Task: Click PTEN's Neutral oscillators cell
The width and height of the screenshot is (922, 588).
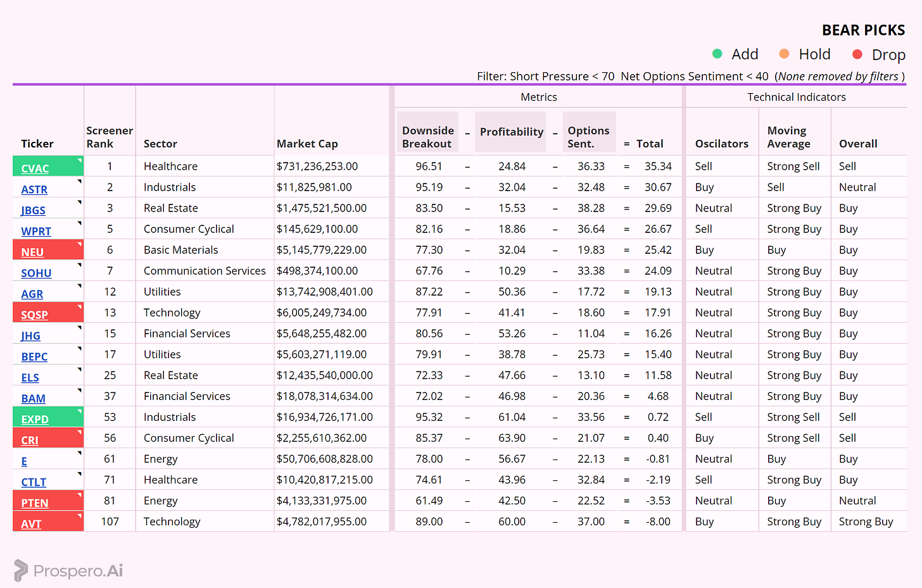Action: (714, 501)
